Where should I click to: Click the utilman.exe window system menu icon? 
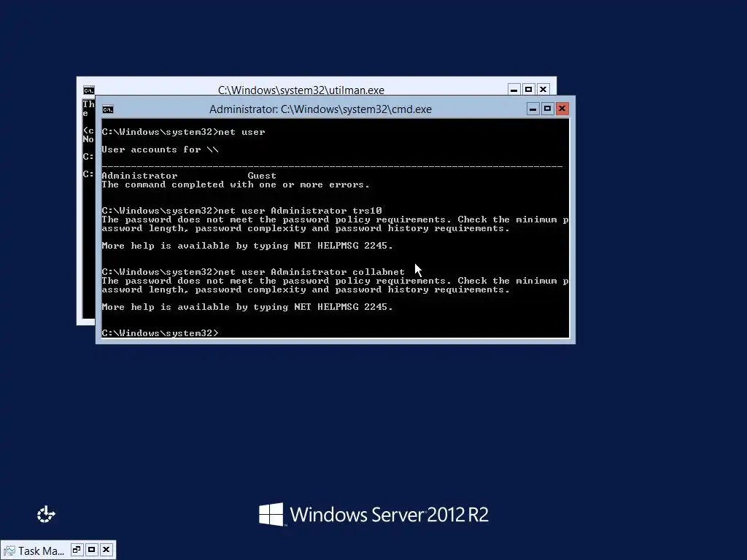click(x=88, y=90)
